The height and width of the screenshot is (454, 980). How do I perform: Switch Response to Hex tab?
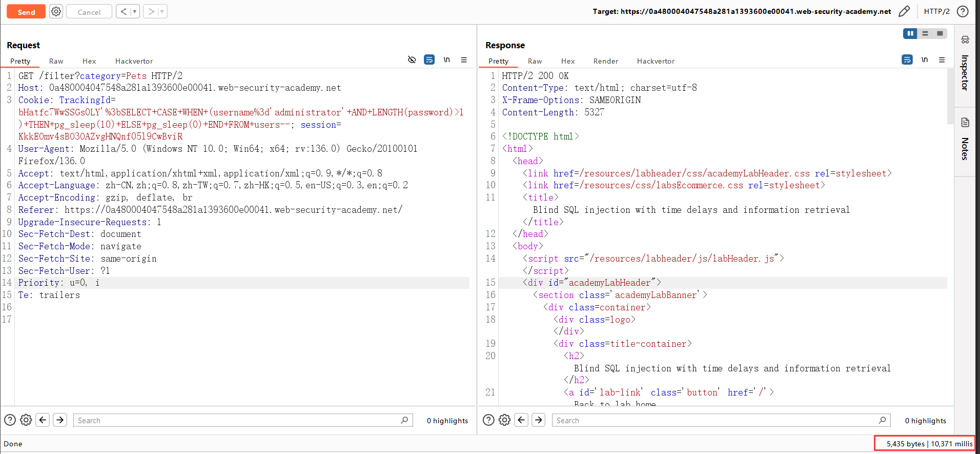click(x=568, y=61)
